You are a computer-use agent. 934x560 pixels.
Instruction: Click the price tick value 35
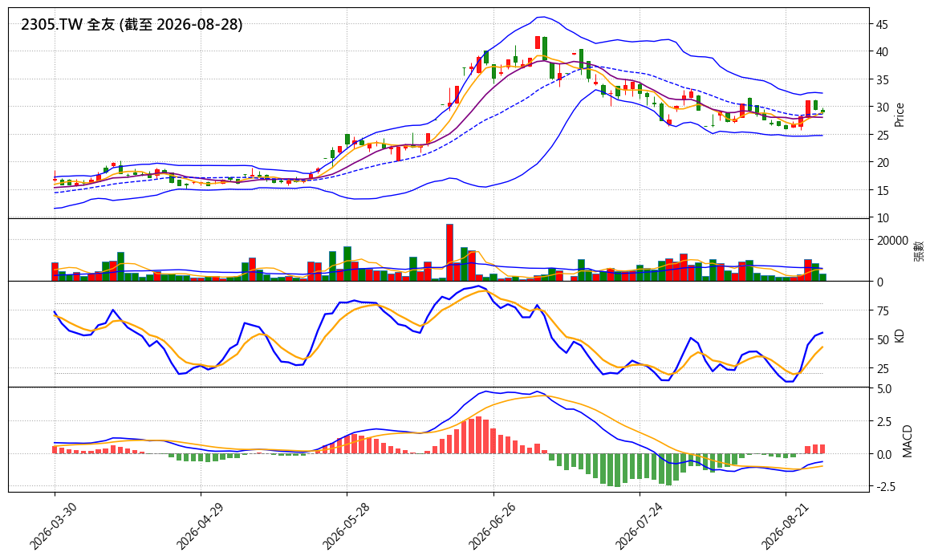coord(882,80)
